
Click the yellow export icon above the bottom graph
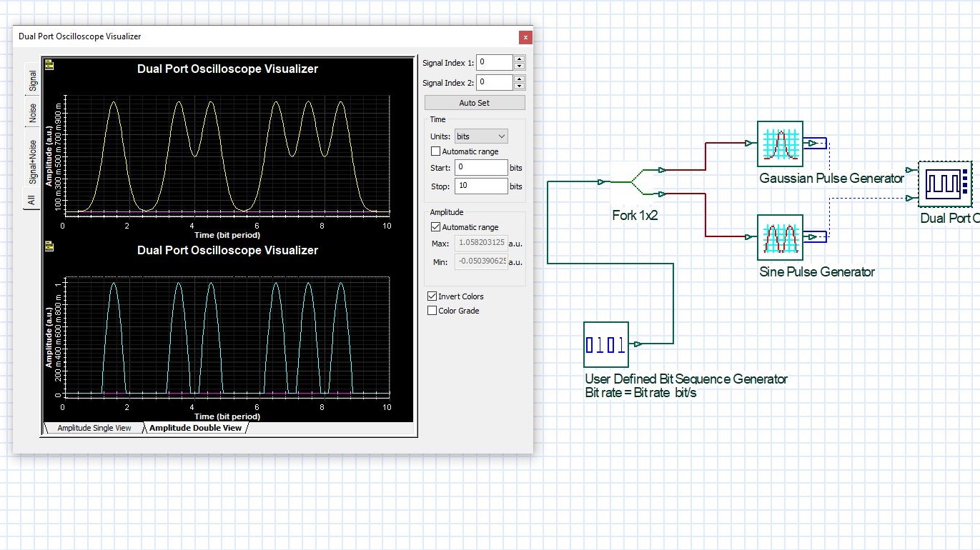(49, 246)
